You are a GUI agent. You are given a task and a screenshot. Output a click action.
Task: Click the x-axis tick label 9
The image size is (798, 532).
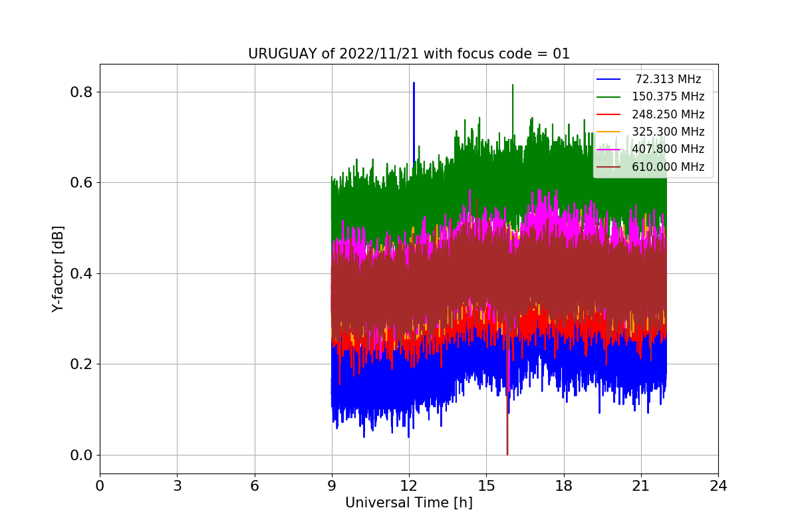pos(332,486)
